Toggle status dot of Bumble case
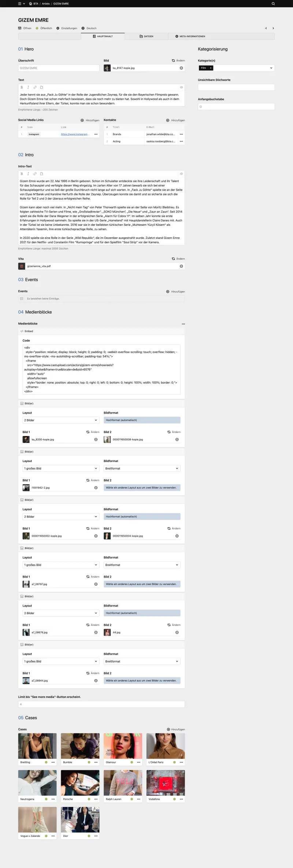 [89, 762]
